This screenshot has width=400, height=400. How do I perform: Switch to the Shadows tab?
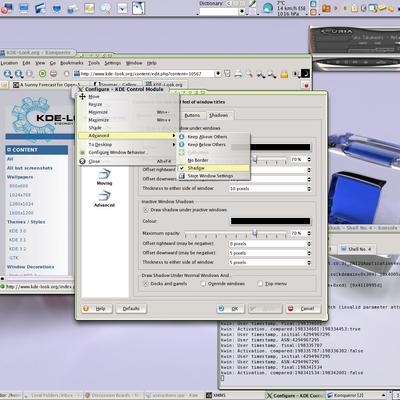219,115
